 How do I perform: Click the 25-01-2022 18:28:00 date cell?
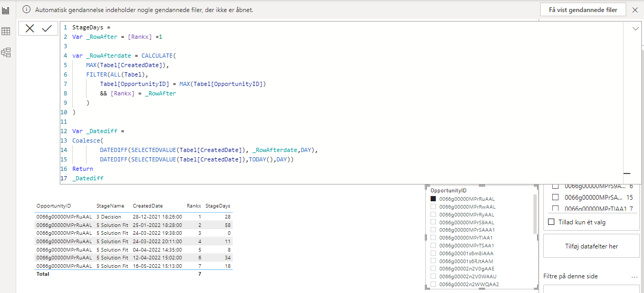[157, 225]
